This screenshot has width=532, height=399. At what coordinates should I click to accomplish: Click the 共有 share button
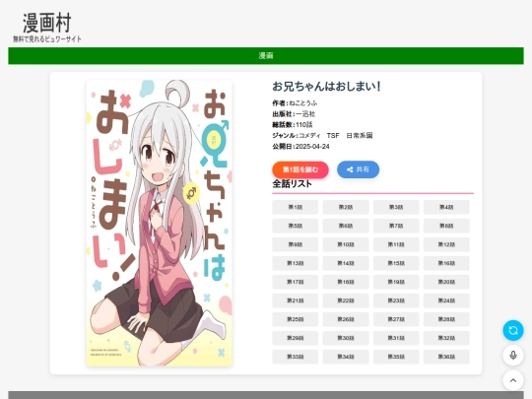click(x=358, y=169)
